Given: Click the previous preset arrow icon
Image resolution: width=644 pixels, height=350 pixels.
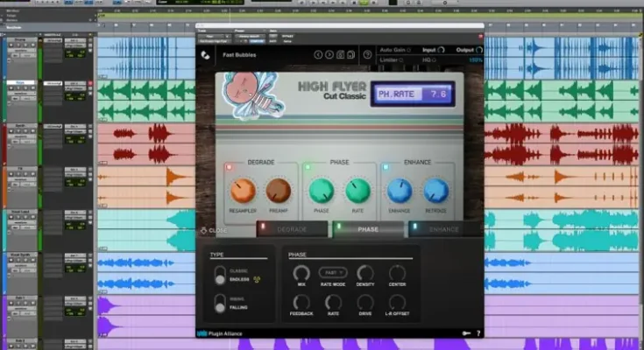Looking at the screenshot, I should (x=319, y=55).
